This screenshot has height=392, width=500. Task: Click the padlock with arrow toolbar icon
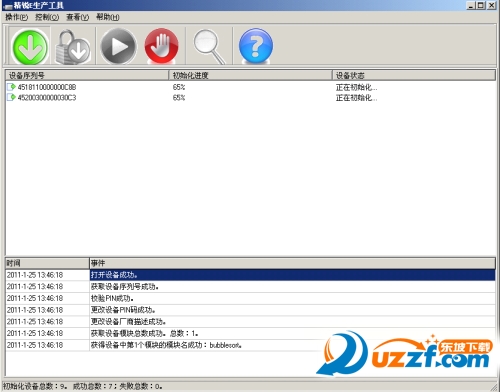coord(73,46)
